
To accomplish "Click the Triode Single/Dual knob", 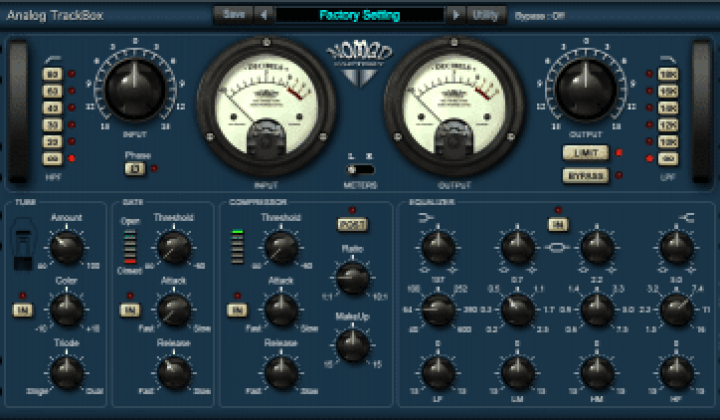I will (x=67, y=373).
